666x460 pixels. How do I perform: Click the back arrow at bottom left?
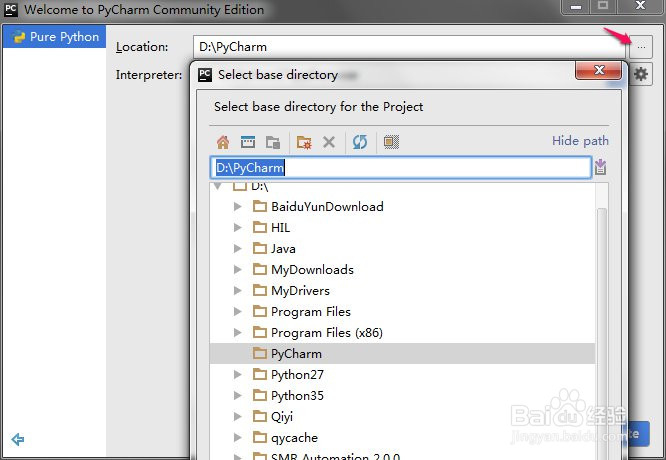tap(18, 439)
